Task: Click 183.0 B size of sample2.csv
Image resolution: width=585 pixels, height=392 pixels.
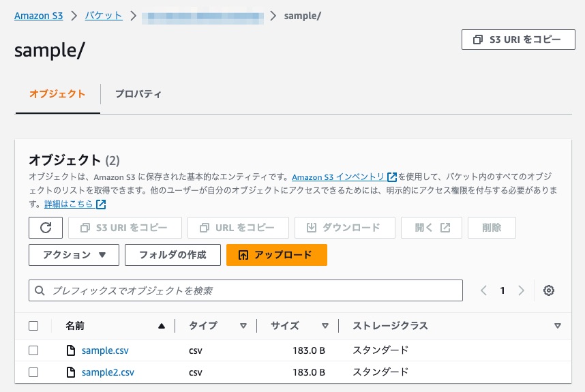Action: pyautogui.click(x=309, y=372)
